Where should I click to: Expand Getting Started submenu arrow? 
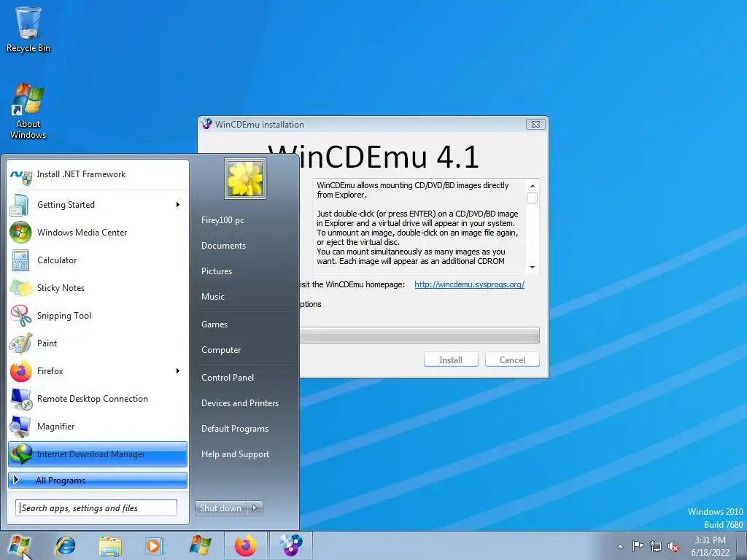click(178, 205)
